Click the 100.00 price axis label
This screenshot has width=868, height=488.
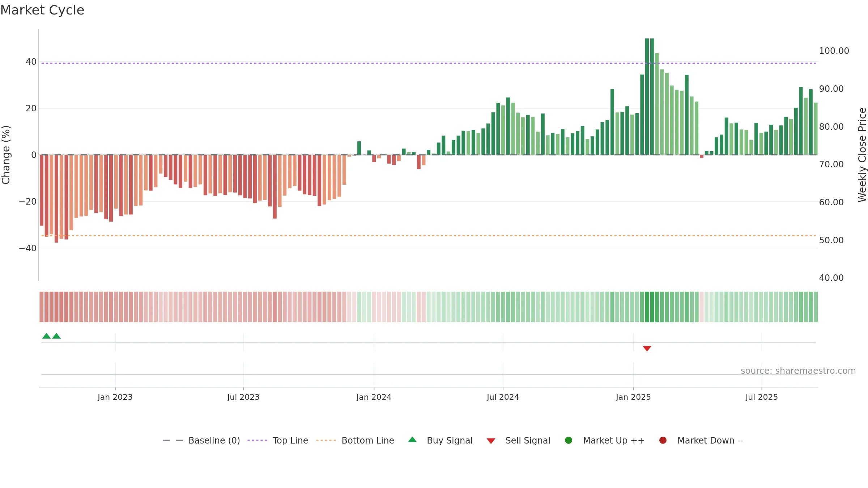[x=834, y=51]
